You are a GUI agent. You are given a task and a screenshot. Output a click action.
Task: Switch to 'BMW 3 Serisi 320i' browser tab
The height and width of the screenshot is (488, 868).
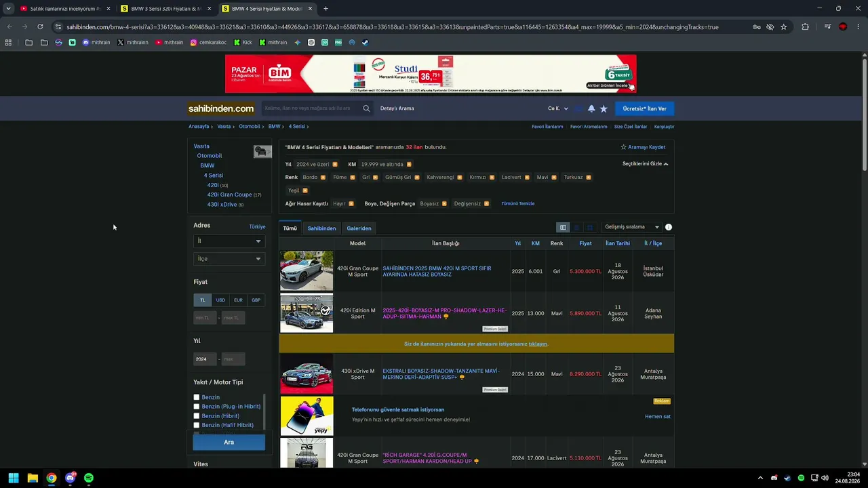coord(165,9)
